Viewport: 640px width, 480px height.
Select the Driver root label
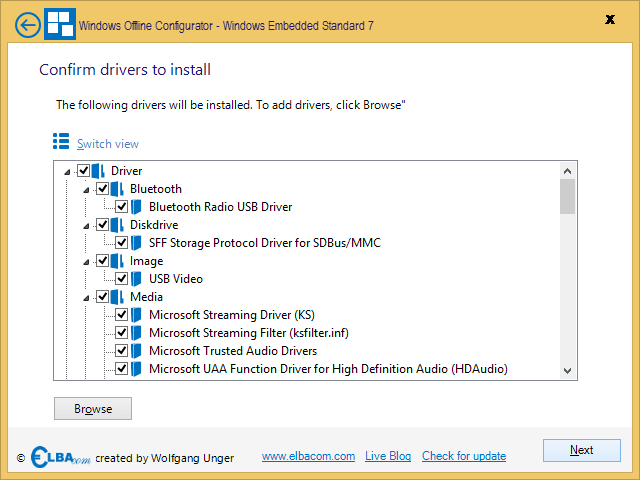(x=127, y=171)
